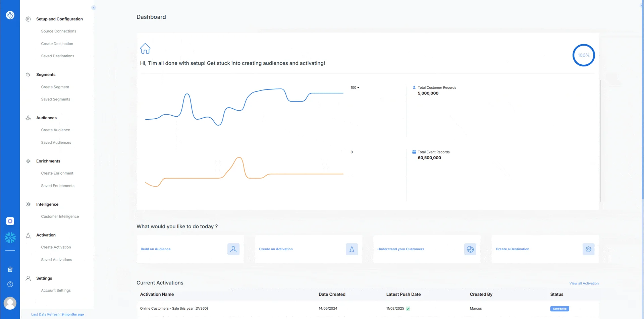Click the app logo in the blue rail
This screenshot has height=319, width=644.
coord(10,15)
